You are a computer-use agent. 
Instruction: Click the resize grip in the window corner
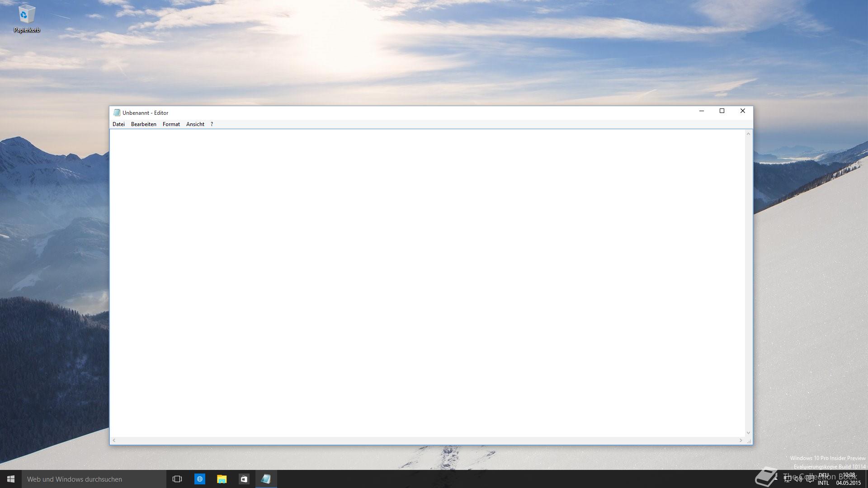point(749,441)
